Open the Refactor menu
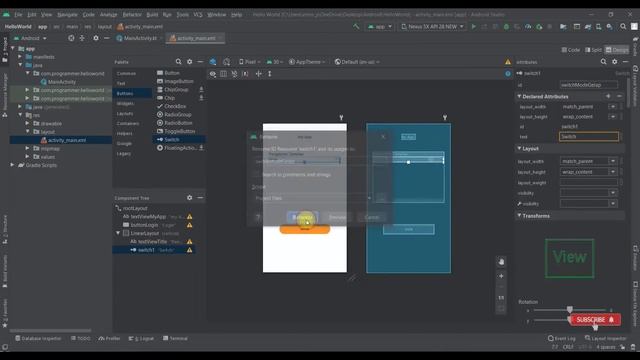640x360 pixels. [132, 14]
